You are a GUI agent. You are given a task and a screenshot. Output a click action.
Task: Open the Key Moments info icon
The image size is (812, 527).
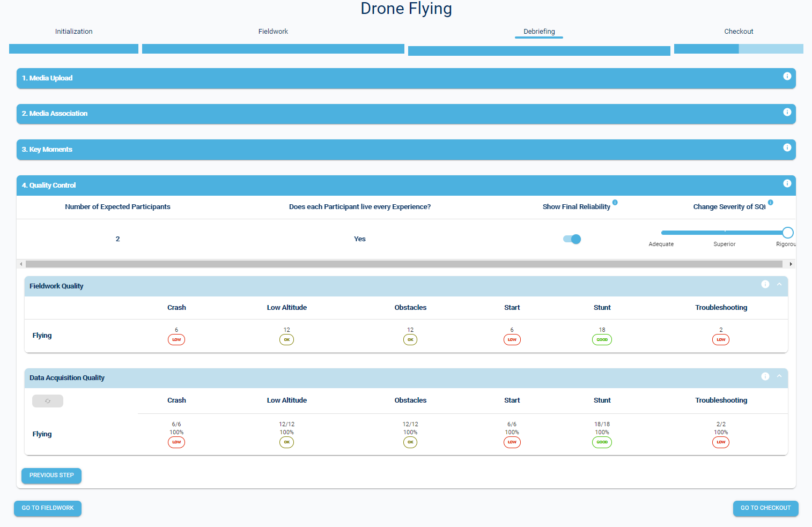(787, 147)
